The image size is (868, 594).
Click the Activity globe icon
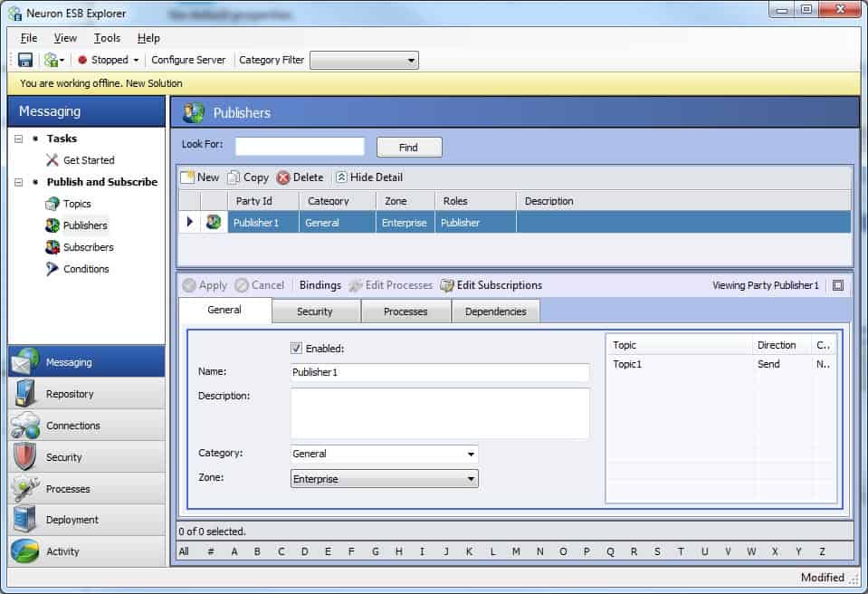point(25,551)
